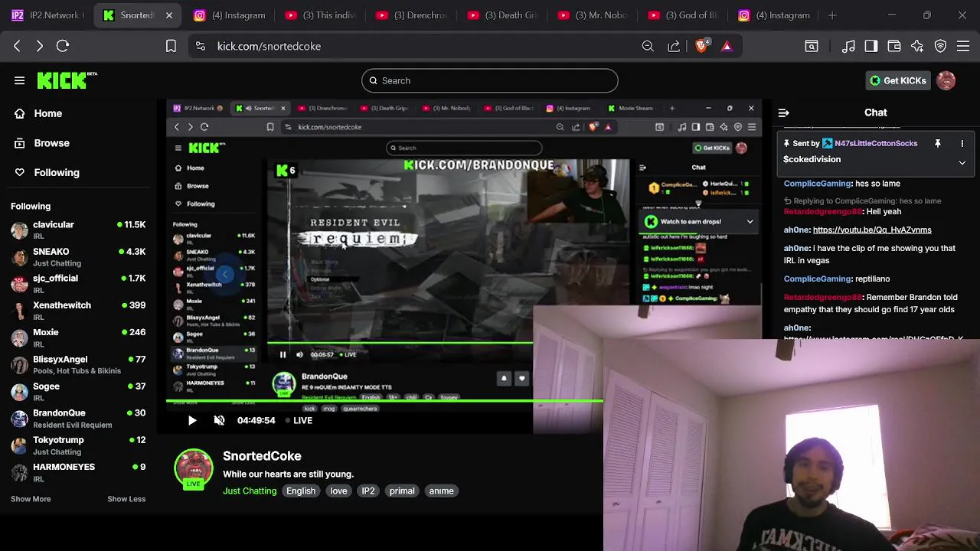Open Brave Rewards triangle icon
The height and width of the screenshot is (551, 980).
point(727,46)
